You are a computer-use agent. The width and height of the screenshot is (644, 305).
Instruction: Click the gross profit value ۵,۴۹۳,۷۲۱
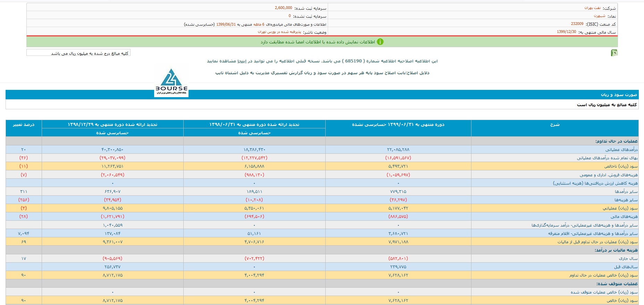tap(398, 166)
